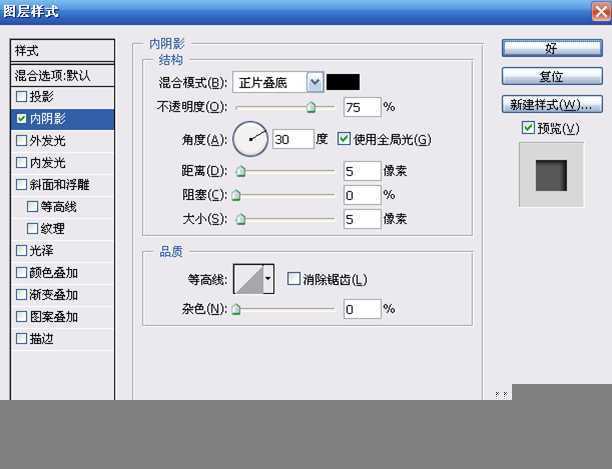Screen dimensions: 612x469
Task: Click the 杂色 noise slider handle
Action: (236, 309)
